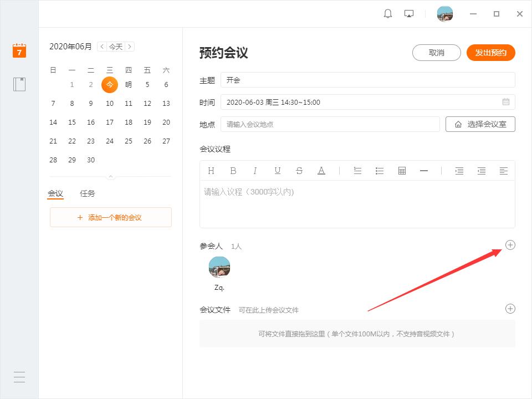Toggle italic formatting in agenda editor

pos(255,171)
